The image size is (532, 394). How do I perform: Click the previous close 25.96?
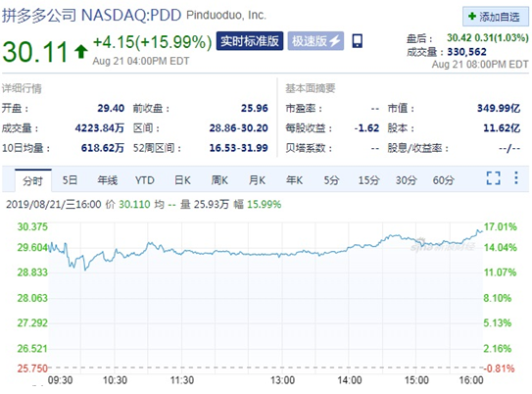[255, 108]
